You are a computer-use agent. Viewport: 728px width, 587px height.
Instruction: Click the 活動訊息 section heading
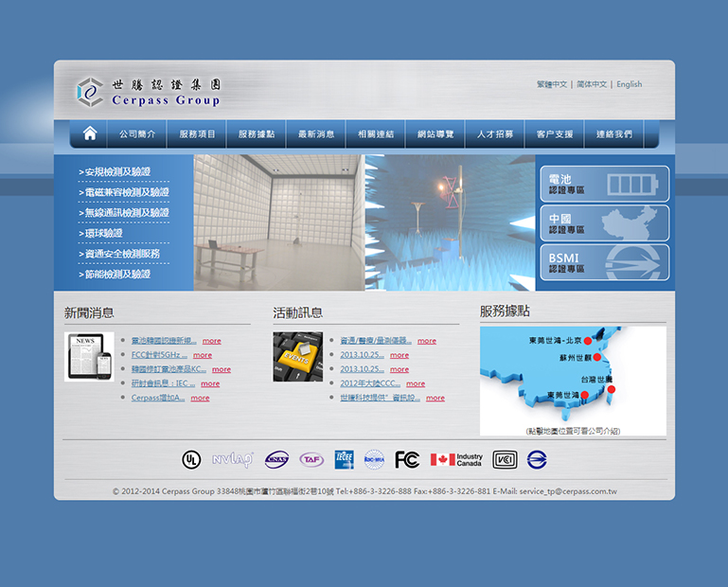coord(297,312)
